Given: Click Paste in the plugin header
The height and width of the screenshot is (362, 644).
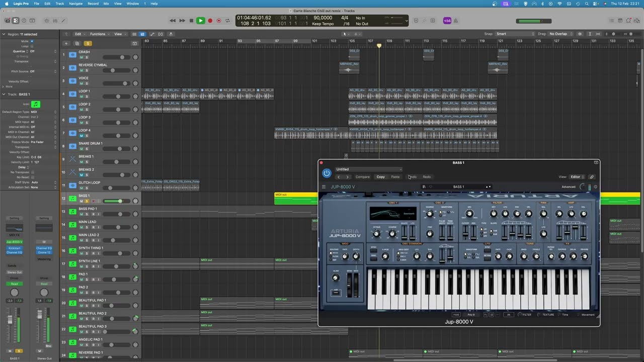Looking at the screenshot, I should tap(395, 177).
